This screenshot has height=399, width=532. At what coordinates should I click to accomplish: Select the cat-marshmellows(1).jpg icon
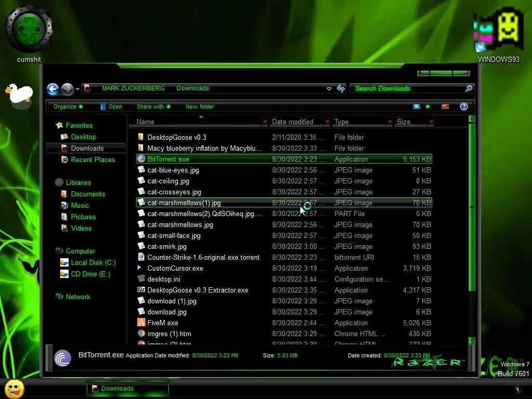click(141, 203)
